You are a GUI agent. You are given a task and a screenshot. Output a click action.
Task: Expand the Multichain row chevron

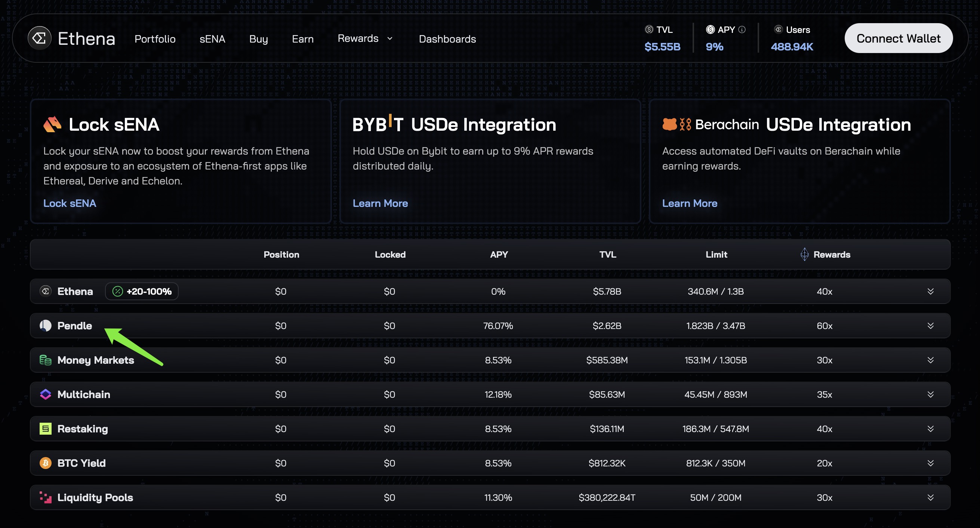[x=930, y=394]
